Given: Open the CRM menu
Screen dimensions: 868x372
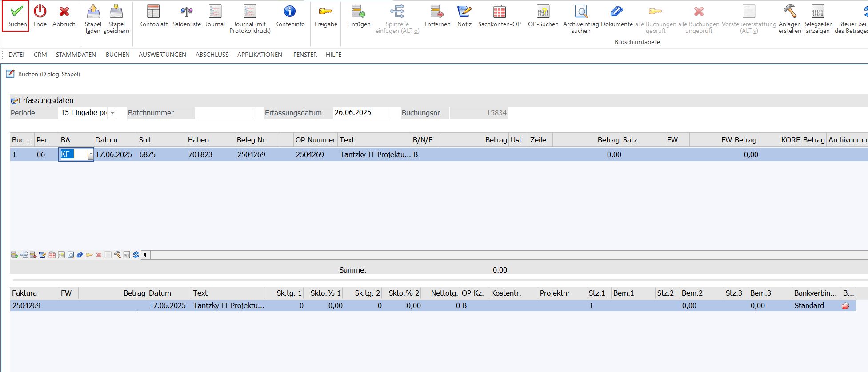Looking at the screenshot, I should pyautogui.click(x=40, y=55).
